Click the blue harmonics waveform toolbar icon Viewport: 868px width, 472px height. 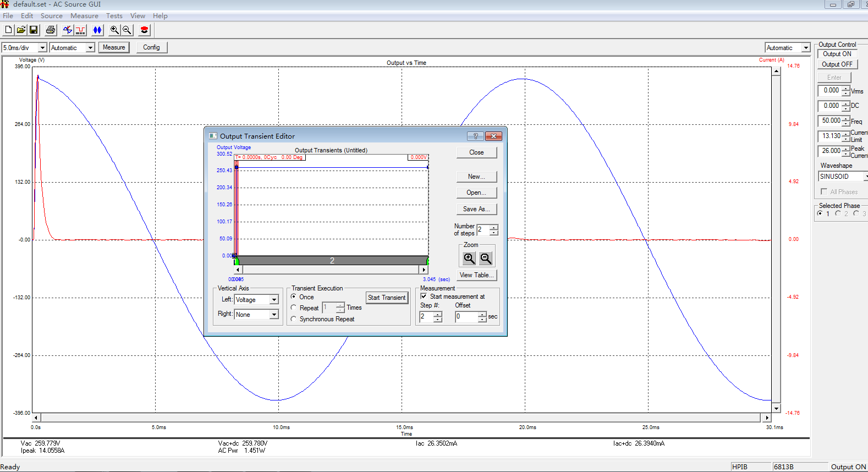coord(97,30)
